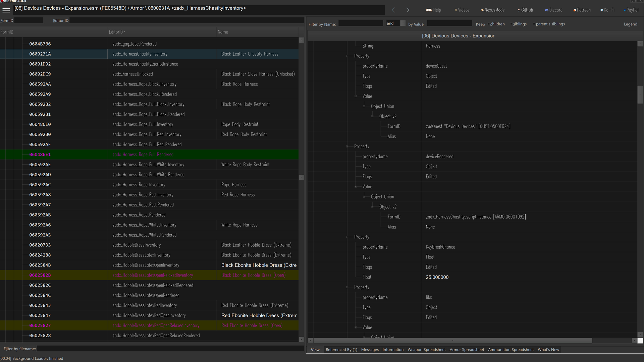This screenshot has height=362, width=644.
Task: Open the Ammunition Spreadsheet tab
Action: pyautogui.click(x=511, y=350)
